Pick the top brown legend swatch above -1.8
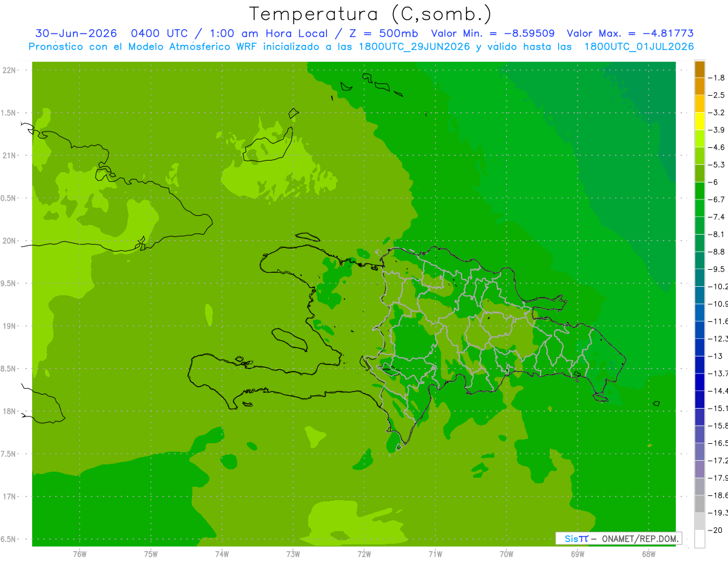The width and height of the screenshot is (728, 562). (699, 69)
